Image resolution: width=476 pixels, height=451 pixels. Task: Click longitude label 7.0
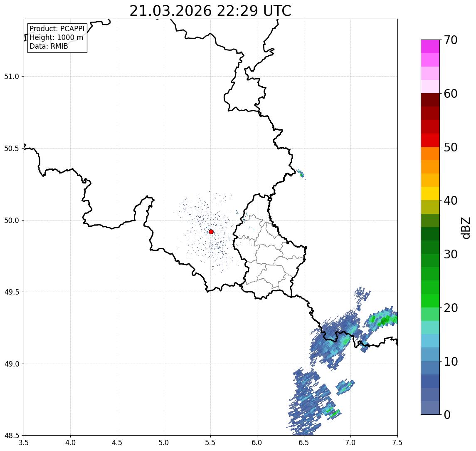click(x=350, y=443)
